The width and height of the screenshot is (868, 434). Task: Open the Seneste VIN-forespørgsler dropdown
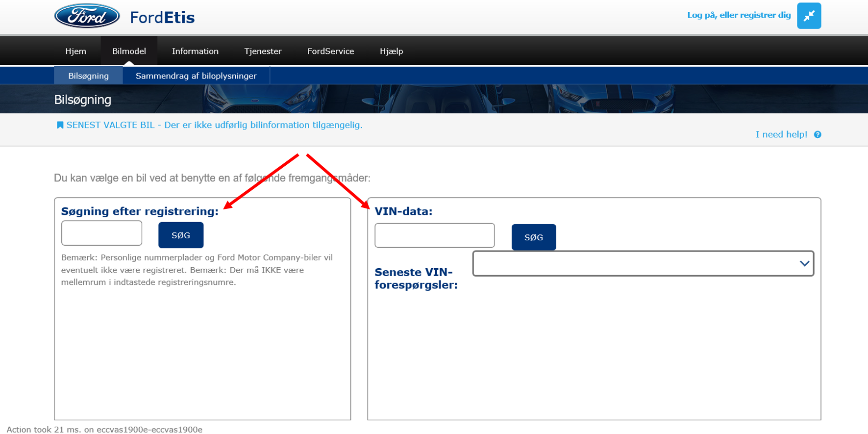(643, 263)
